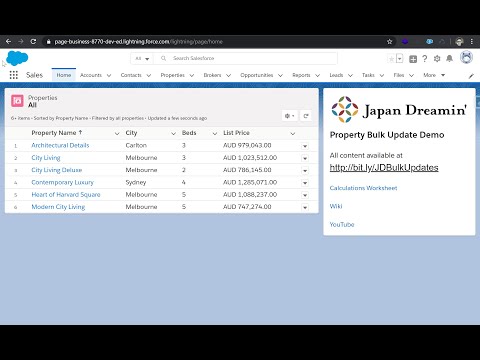Expand the Contacts tab chevron
Screen dimensions: 480x360
[149, 76]
